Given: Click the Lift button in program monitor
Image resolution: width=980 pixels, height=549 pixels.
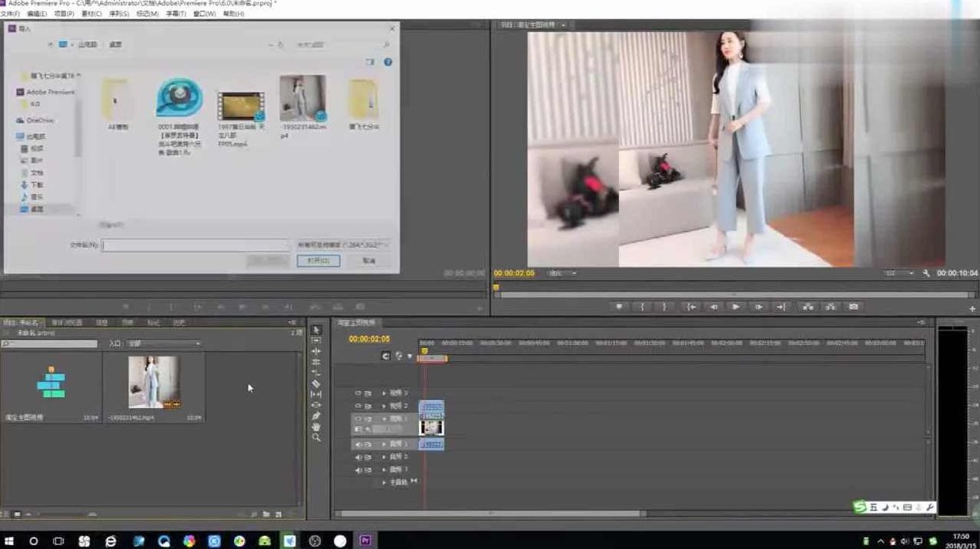Looking at the screenshot, I should [808, 306].
